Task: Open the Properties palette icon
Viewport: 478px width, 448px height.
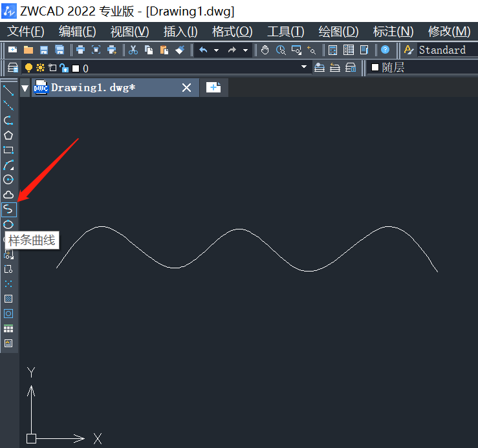Action: 364,50
